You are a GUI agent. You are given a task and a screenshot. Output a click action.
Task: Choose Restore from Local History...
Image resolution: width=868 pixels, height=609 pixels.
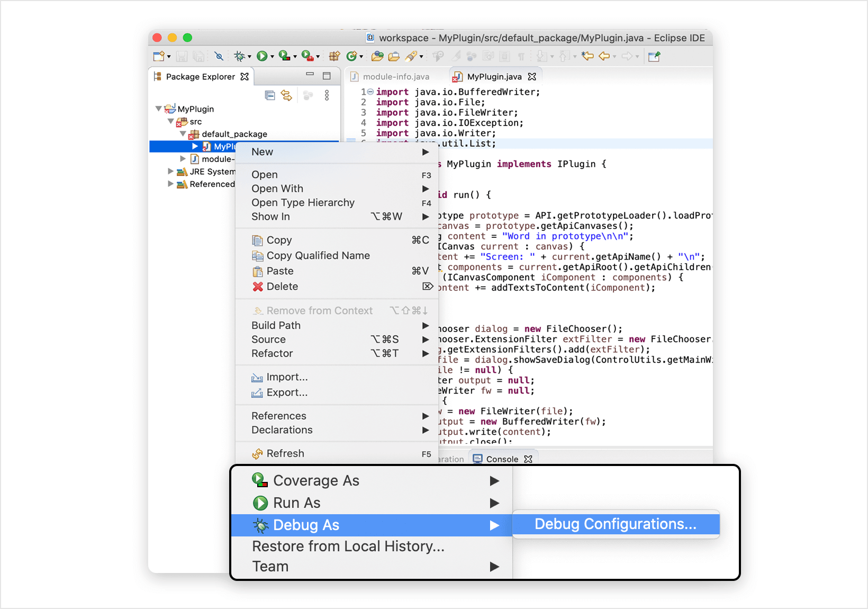click(372, 547)
